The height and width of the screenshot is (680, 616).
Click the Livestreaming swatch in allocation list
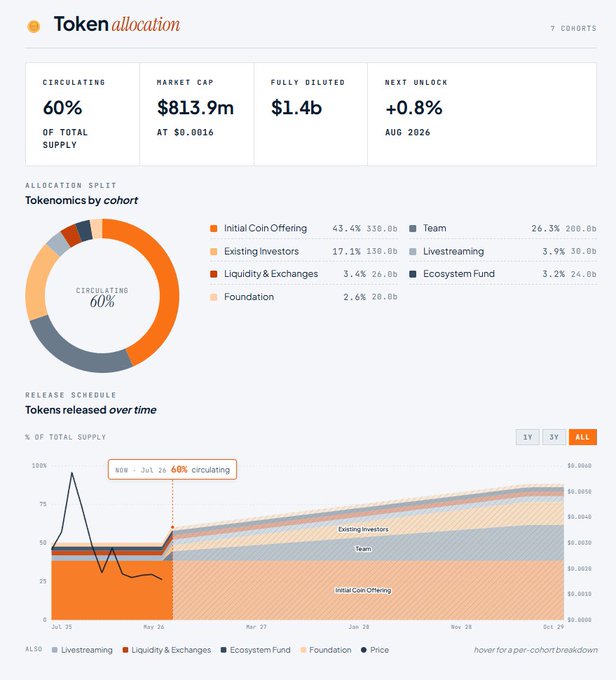(413, 252)
